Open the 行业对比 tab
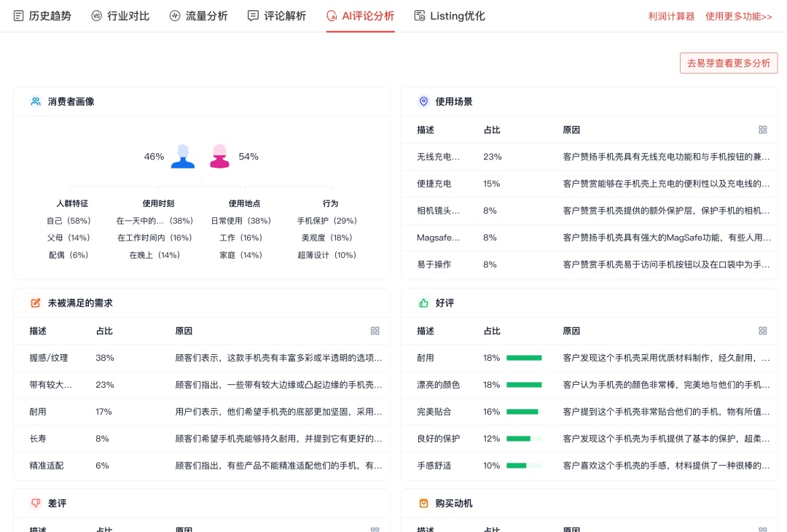 [120, 16]
